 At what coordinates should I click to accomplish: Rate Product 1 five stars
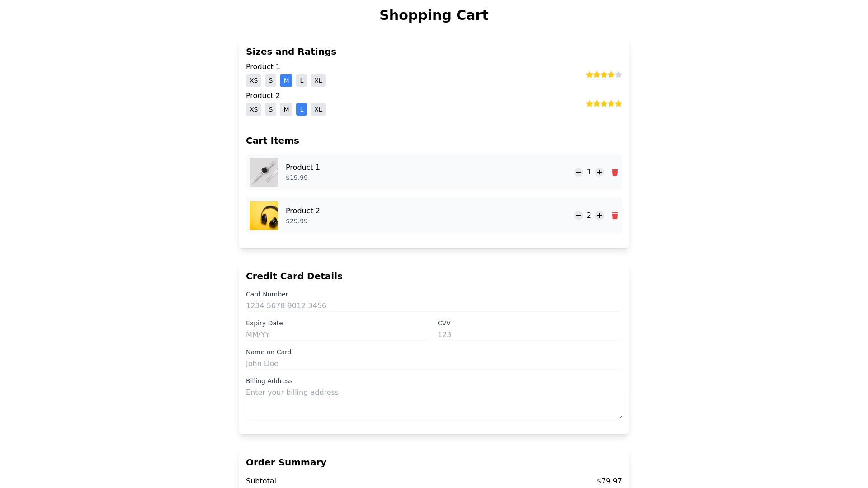[x=618, y=75]
